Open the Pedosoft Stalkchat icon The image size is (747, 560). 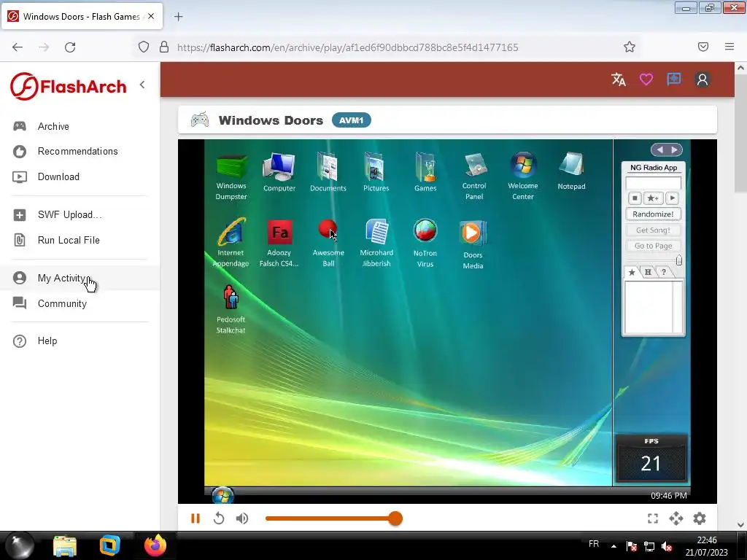coord(231,309)
